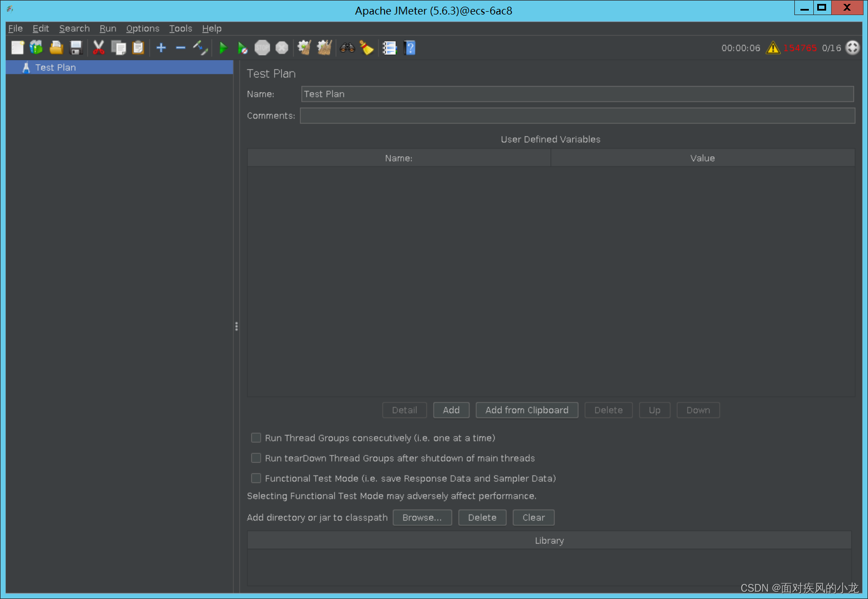Open the Options menu

coord(142,28)
